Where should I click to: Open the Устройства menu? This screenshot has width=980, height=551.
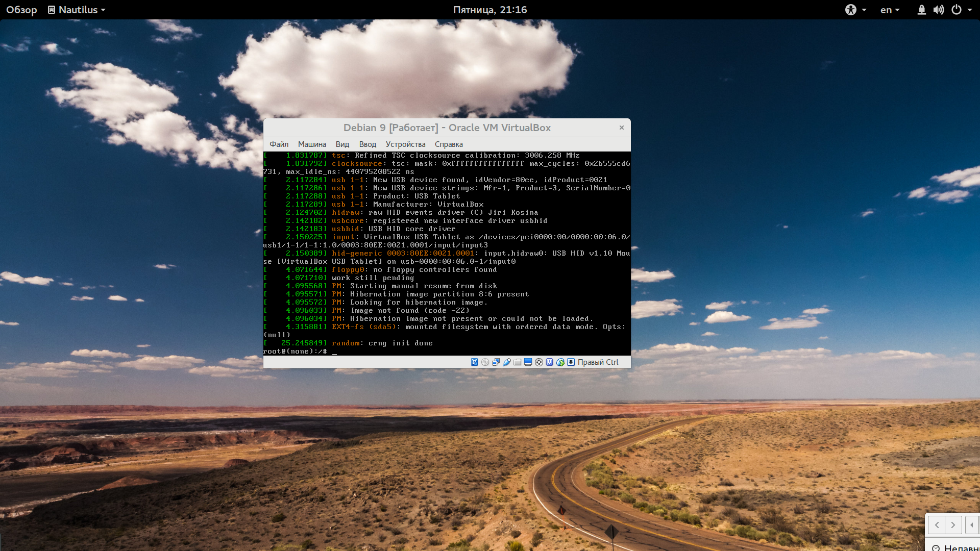[x=405, y=144]
